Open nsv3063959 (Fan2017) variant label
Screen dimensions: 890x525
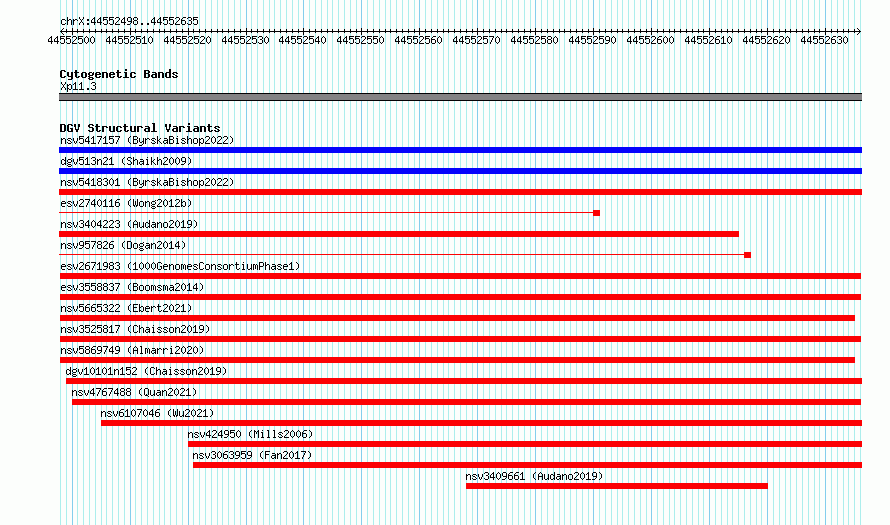tap(252, 455)
